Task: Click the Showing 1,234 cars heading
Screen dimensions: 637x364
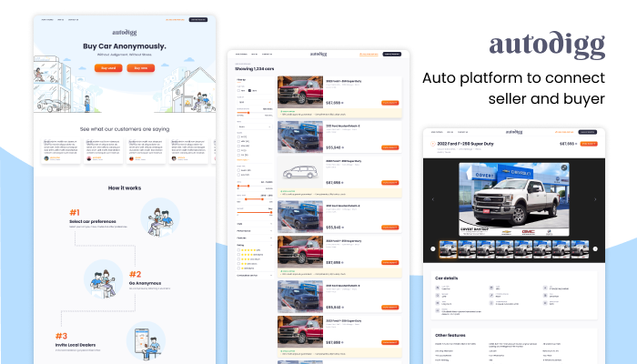Action: [x=255, y=69]
